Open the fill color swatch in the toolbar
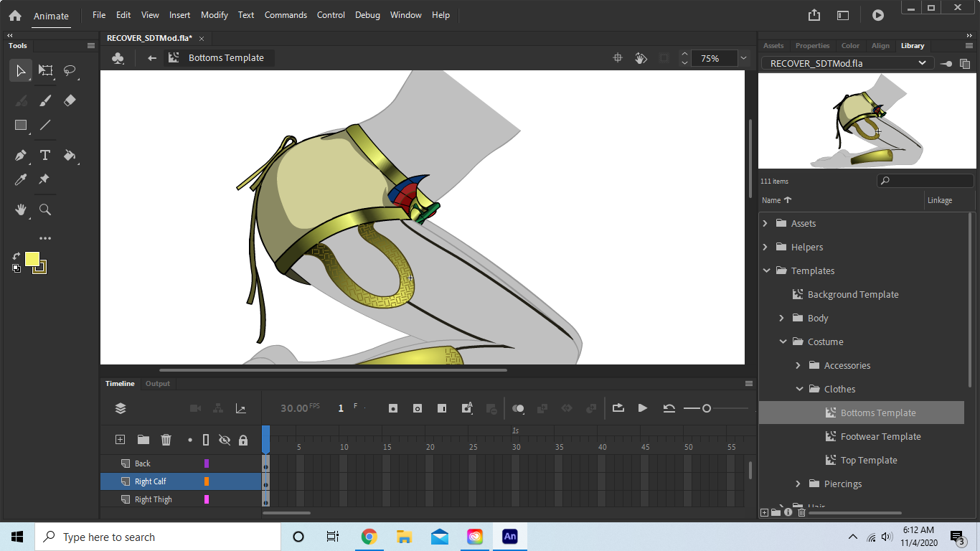The image size is (980, 551). pyautogui.click(x=32, y=260)
